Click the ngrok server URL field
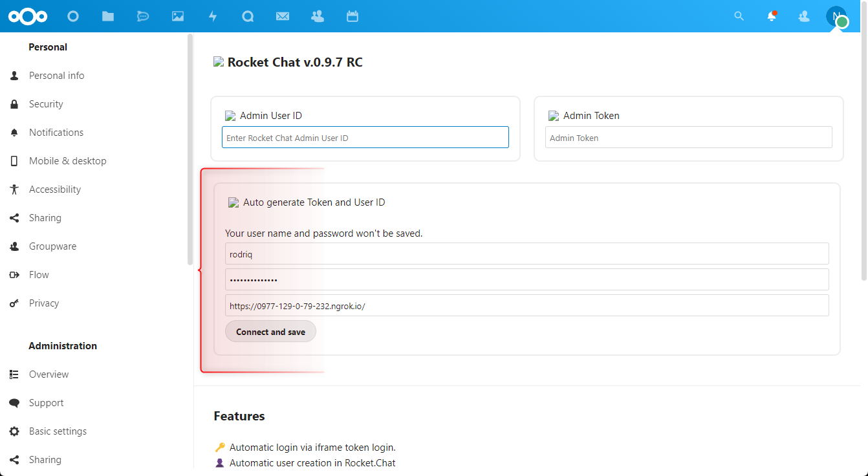 pyautogui.click(x=527, y=306)
